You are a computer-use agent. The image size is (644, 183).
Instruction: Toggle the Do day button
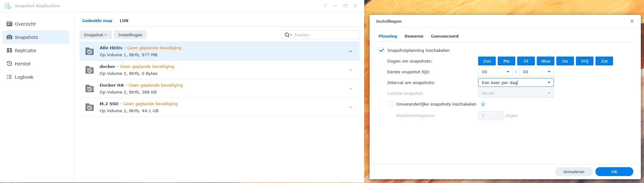565,61
